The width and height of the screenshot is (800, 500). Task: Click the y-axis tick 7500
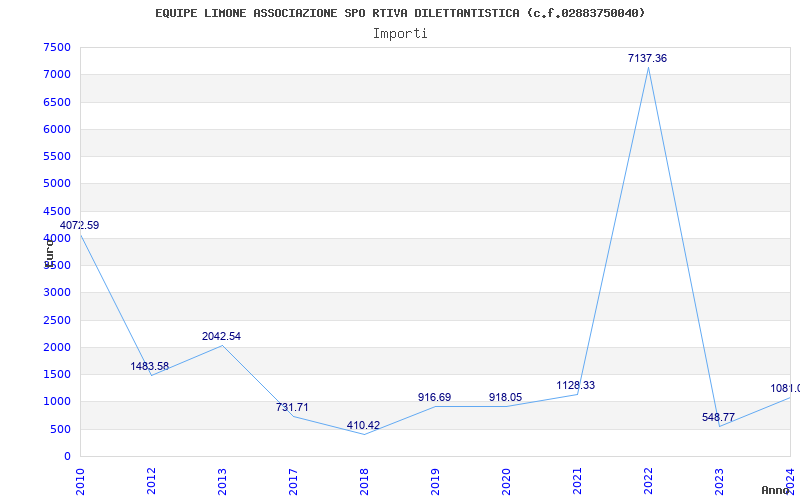click(57, 47)
